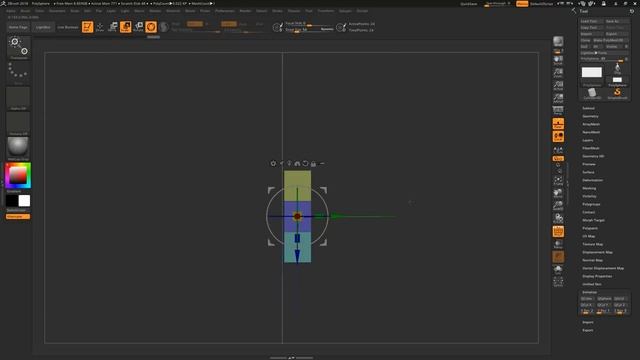Click gizmo lock icon above model
This screenshot has height=360, width=640.
[313, 163]
